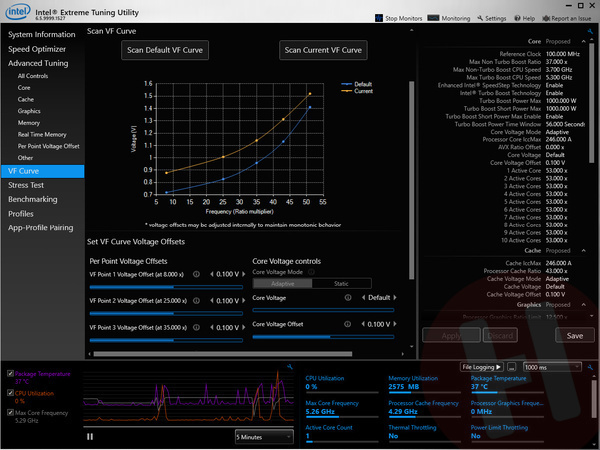Step Core Voltage value right from Default
600x450 pixels.
point(395,297)
